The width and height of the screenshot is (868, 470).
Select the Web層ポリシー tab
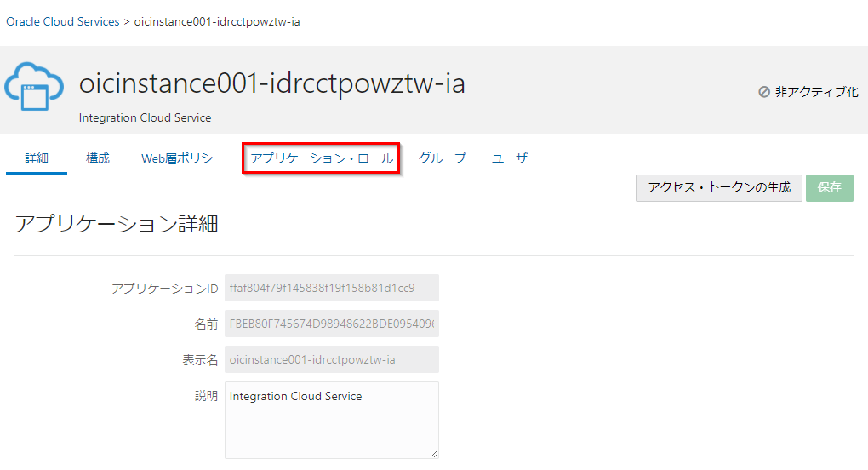[x=183, y=158]
